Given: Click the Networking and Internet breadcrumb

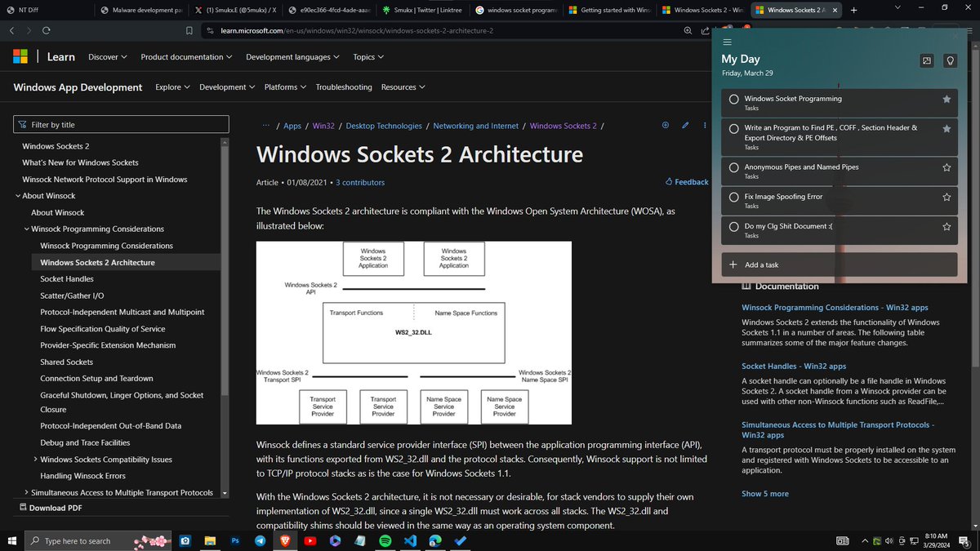Looking at the screenshot, I should 475,126.
